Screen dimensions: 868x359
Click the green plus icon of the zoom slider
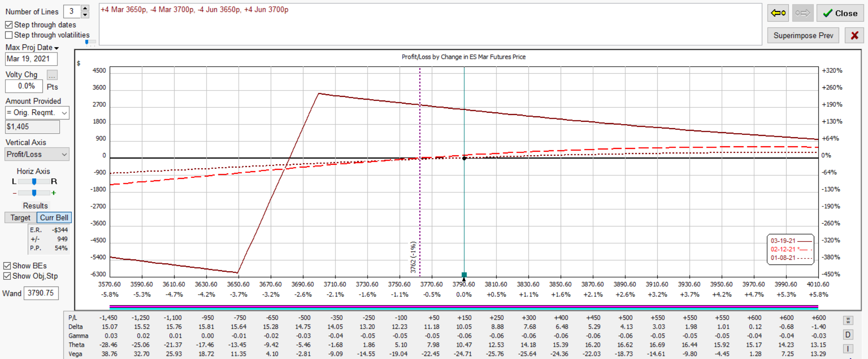click(54, 193)
